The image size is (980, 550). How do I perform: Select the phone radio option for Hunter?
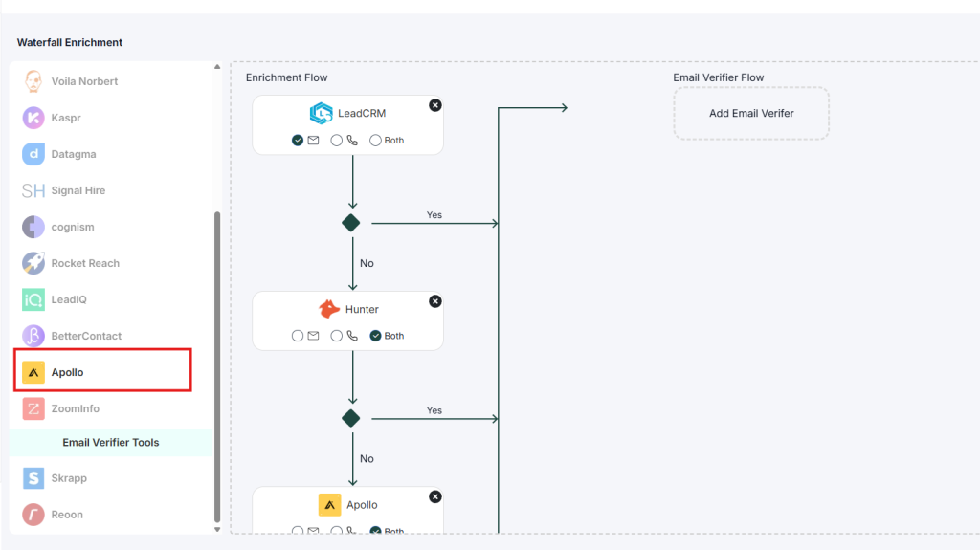pos(336,336)
